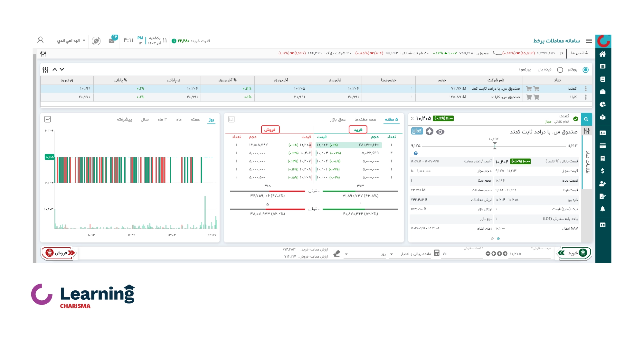Open the three-dot menu on کمند1 row
This screenshot has height=337, width=644.
[586, 89]
